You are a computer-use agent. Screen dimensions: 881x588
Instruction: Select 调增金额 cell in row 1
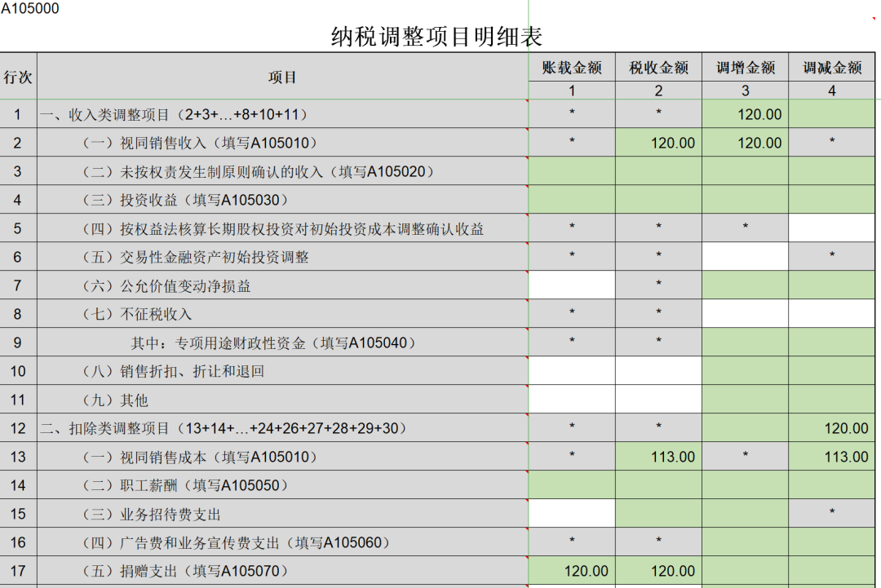pos(745,114)
